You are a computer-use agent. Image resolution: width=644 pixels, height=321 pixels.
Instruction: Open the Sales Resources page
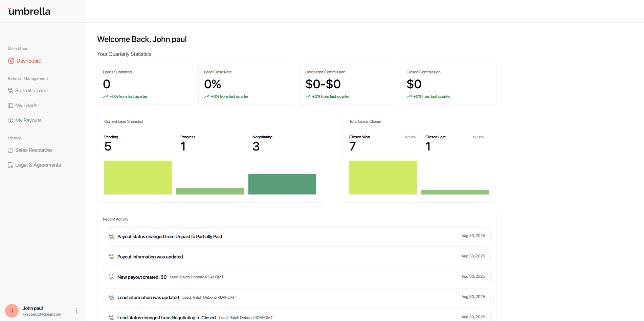click(x=34, y=150)
